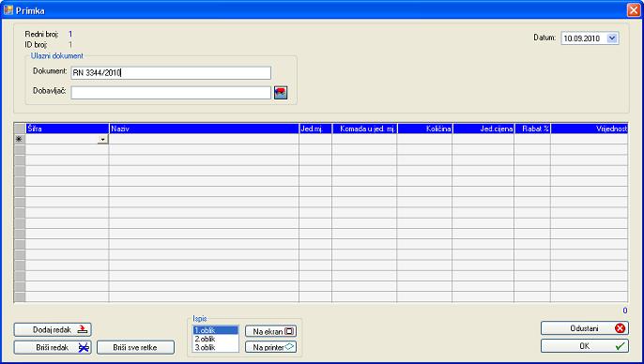
Task: Click the Na ekran button
Action: [270, 331]
